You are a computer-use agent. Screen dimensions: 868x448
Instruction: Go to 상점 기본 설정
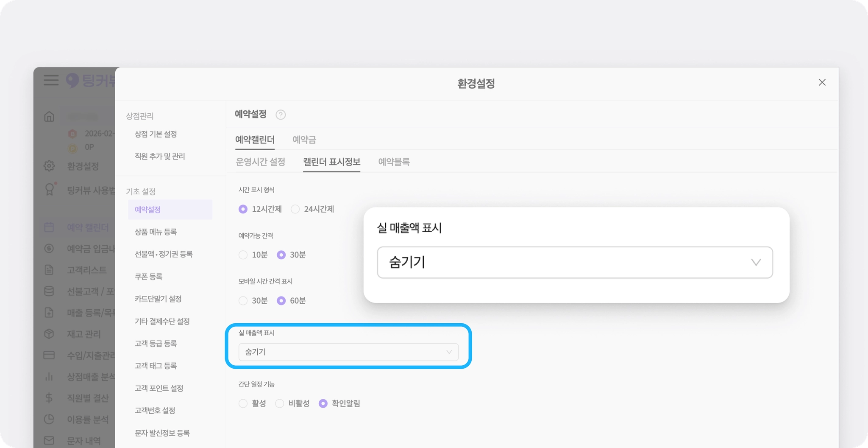pyautogui.click(x=156, y=134)
